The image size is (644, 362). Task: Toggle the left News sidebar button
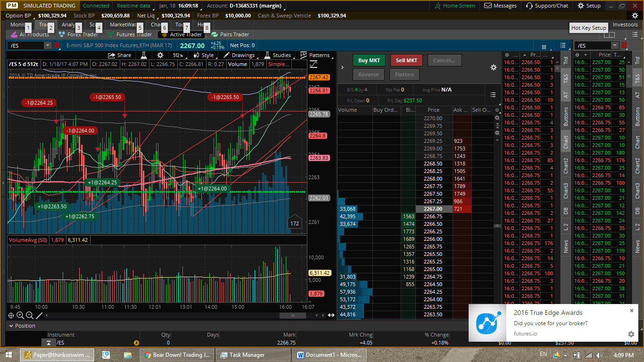566,246
